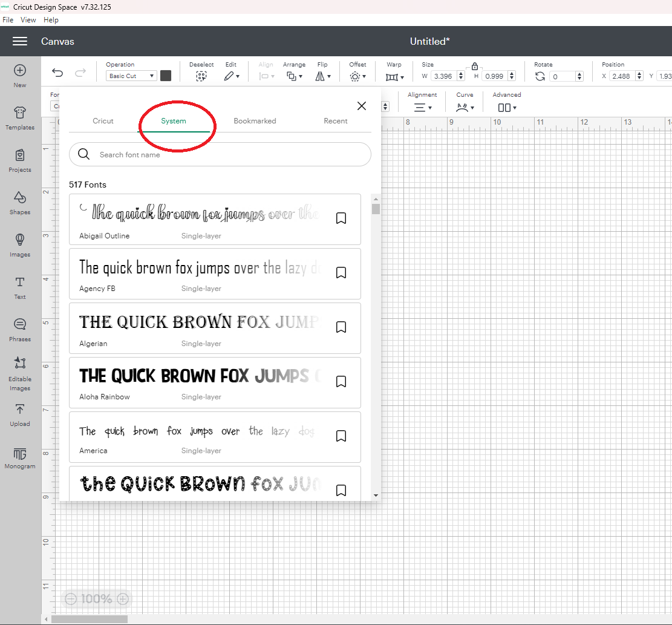This screenshot has height=625, width=672.
Task: Select the Aloha Rainbow font
Action: click(x=215, y=383)
